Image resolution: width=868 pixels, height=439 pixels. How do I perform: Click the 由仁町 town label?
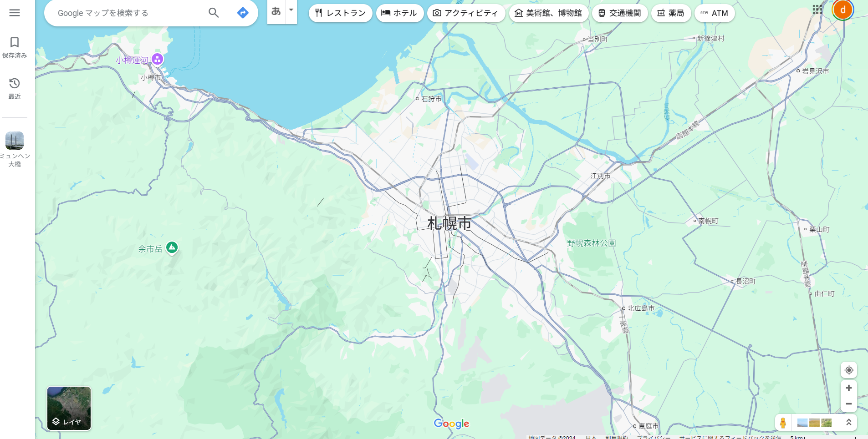(824, 294)
